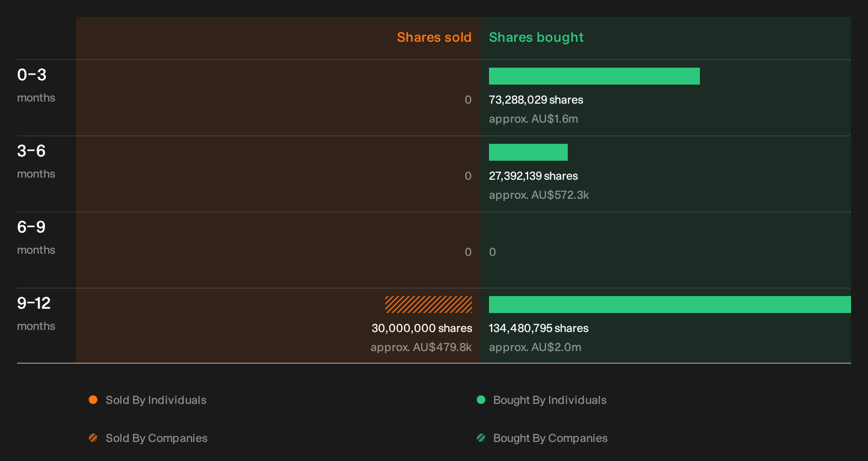This screenshot has width=868, height=461.
Task: Click the Shares bought column header
Action: pos(536,38)
